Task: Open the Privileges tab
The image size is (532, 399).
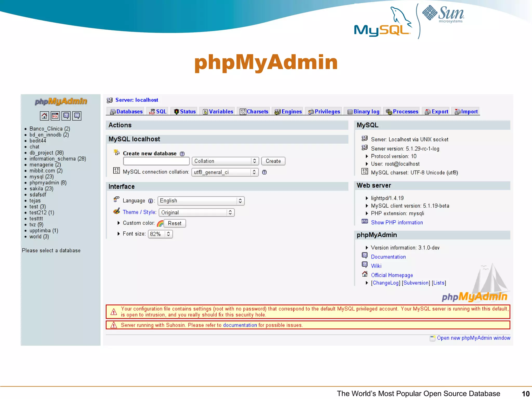Action: 324,111
